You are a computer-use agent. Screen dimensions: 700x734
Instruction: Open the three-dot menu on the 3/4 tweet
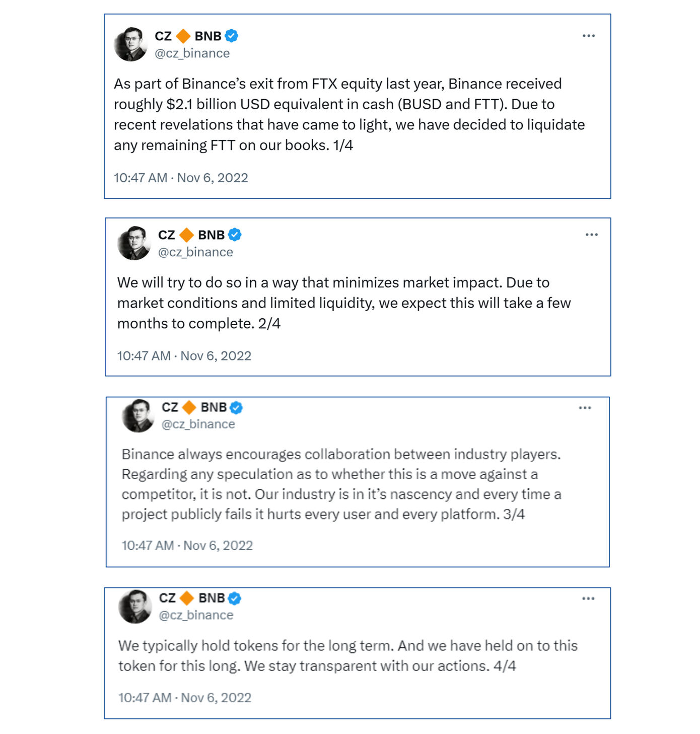pos(585,408)
